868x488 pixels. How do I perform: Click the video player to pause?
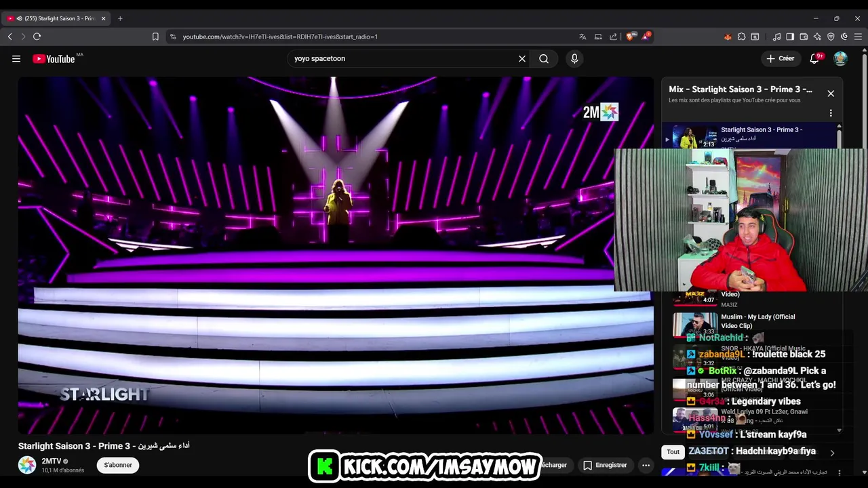(x=336, y=255)
